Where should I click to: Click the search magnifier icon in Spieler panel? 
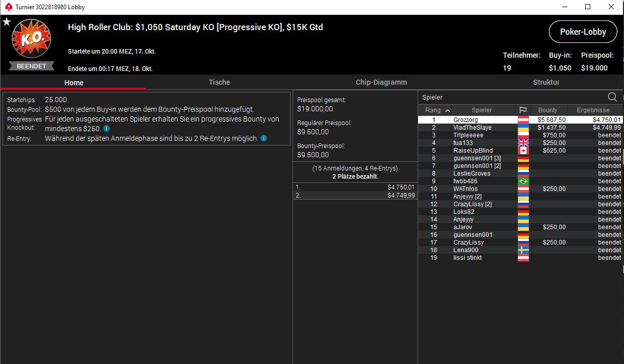coord(612,97)
